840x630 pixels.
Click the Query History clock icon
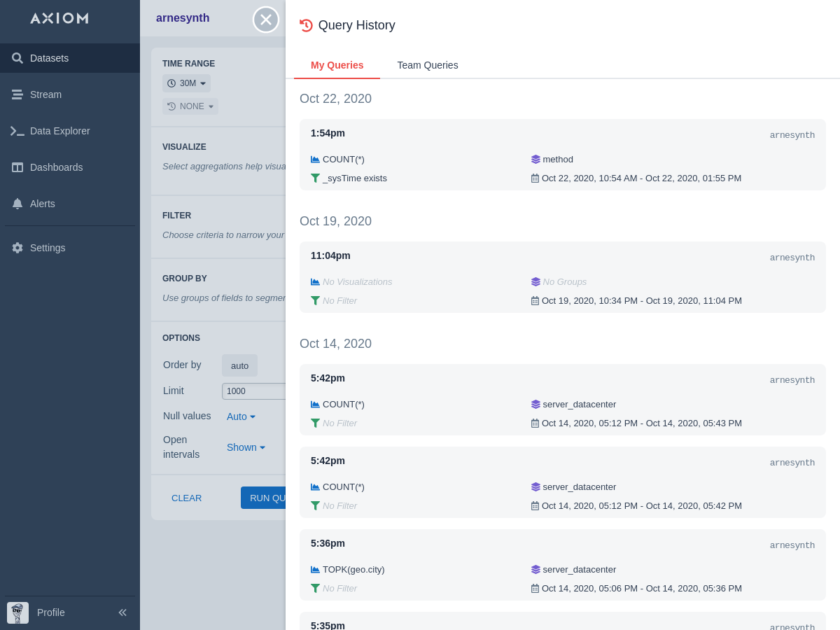306,25
